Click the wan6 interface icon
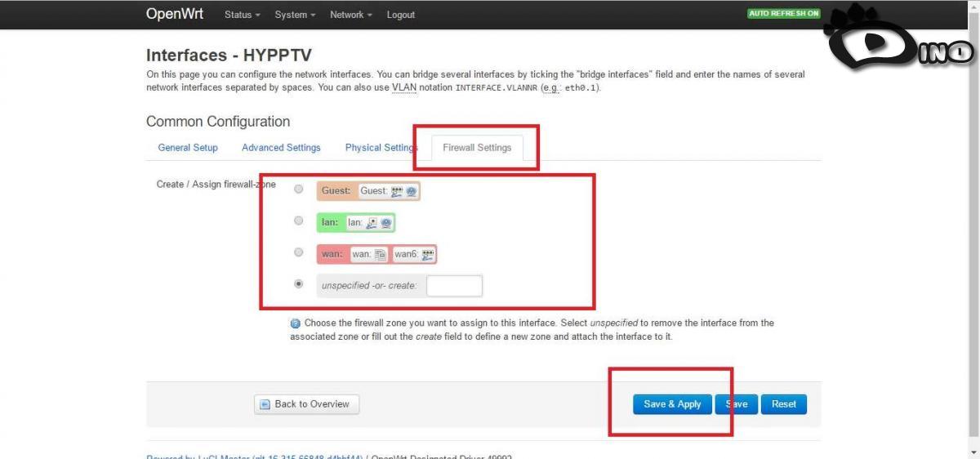This screenshot has width=980, height=459. (427, 254)
